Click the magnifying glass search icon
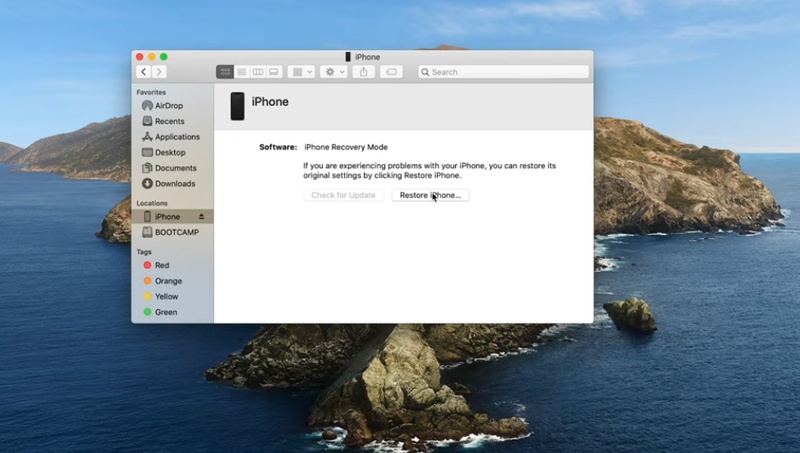The width and height of the screenshot is (800, 453). coord(425,72)
